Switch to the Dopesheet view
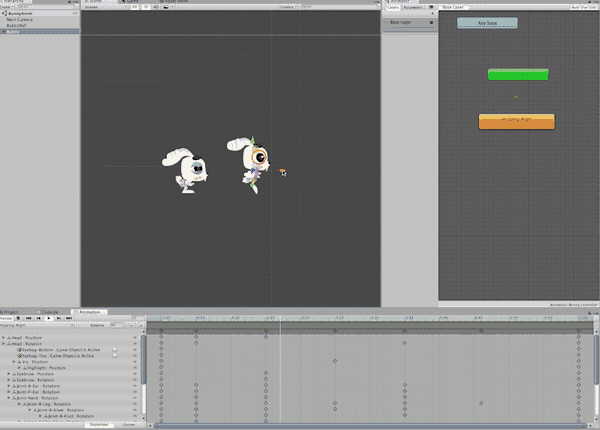 (x=99, y=425)
